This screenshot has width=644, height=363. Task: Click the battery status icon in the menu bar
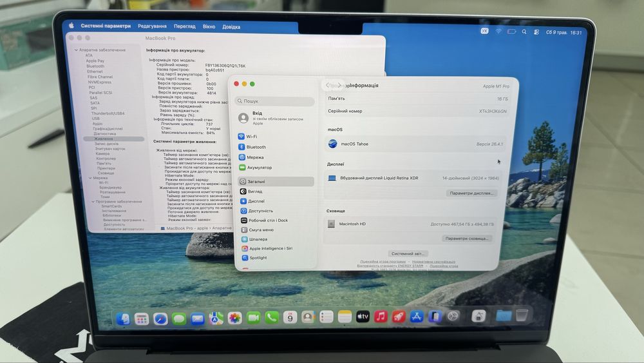coord(511,31)
